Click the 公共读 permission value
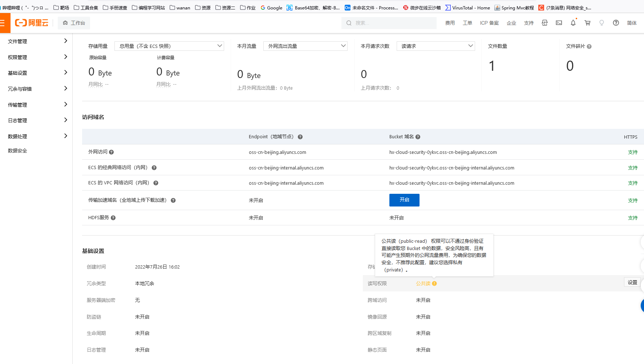The width and height of the screenshot is (644, 364). (x=423, y=283)
